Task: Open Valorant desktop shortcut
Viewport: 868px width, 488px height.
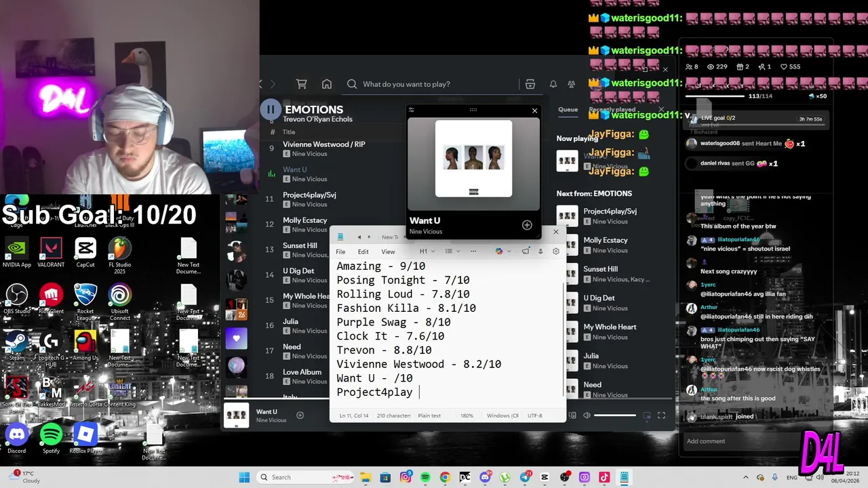Action: tap(51, 253)
